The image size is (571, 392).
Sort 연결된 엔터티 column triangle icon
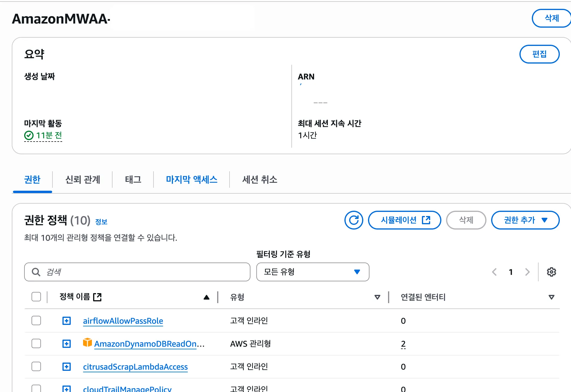coord(552,297)
